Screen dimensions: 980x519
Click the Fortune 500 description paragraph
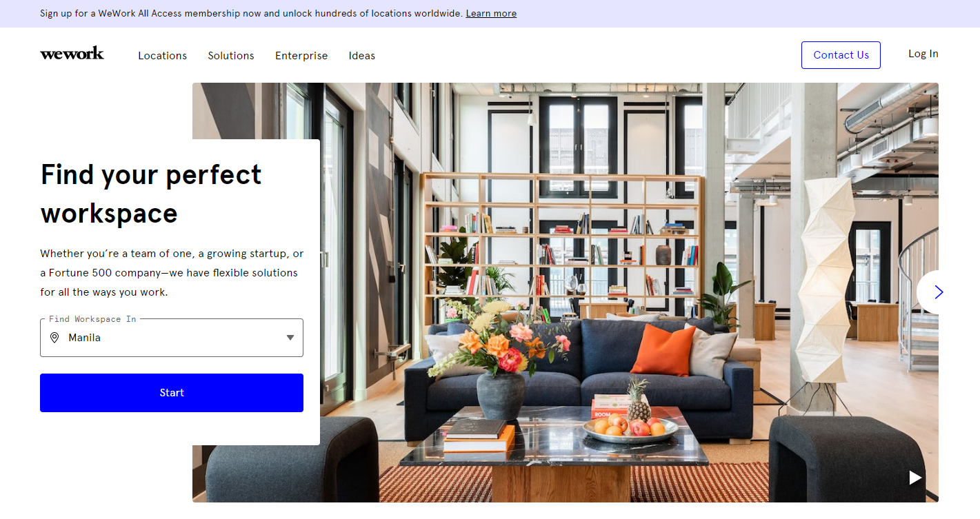[x=172, y=273]
